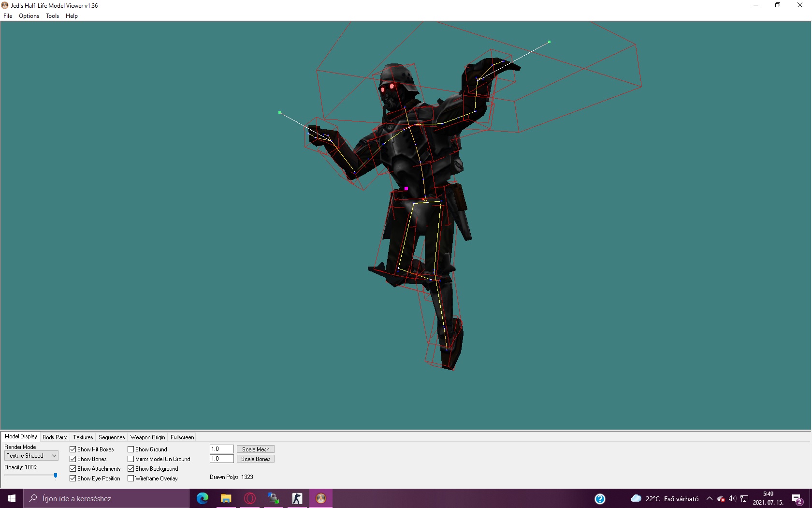Click the Scale Mesh value field
Viewport: 812px width, 508px height.
point(222,449)
